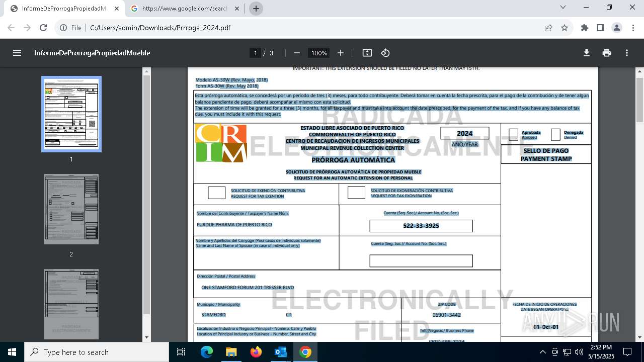This screenshot has height=362, width=644.
Task: Select page 2 thumbnail
Action: click(x=71, y=209)
